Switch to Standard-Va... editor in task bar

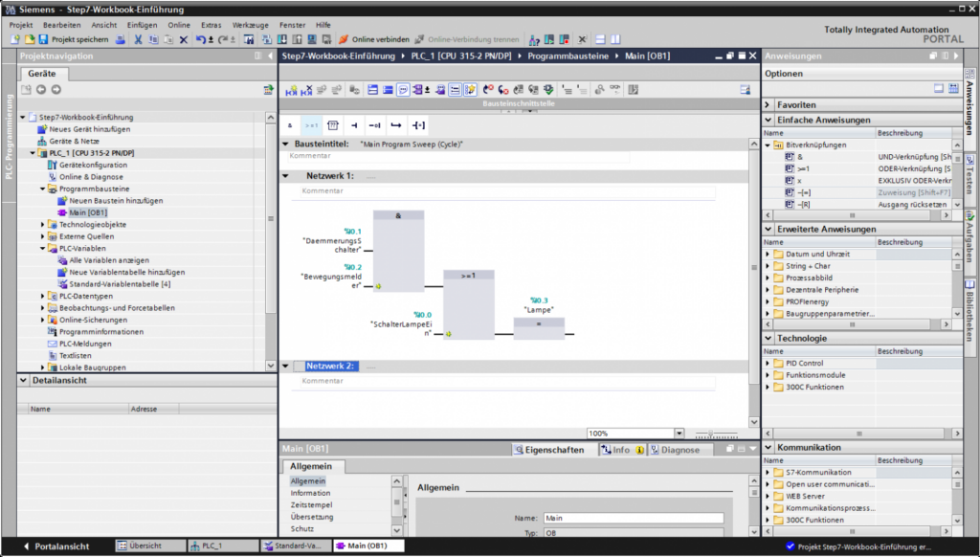296,546
